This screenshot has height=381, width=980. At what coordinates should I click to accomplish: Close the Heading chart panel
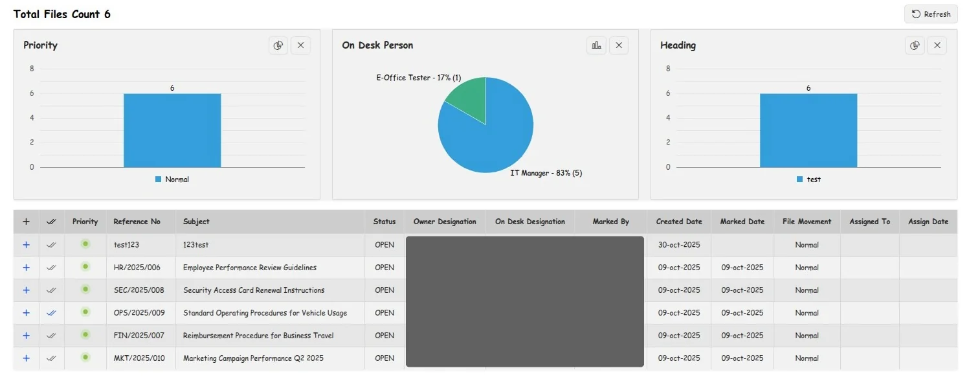[937, 45]
